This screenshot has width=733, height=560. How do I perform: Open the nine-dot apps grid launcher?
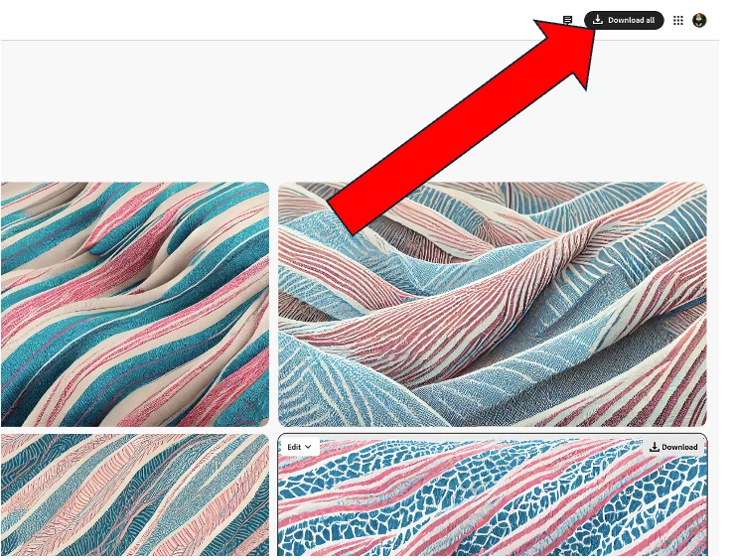point(677,20)
